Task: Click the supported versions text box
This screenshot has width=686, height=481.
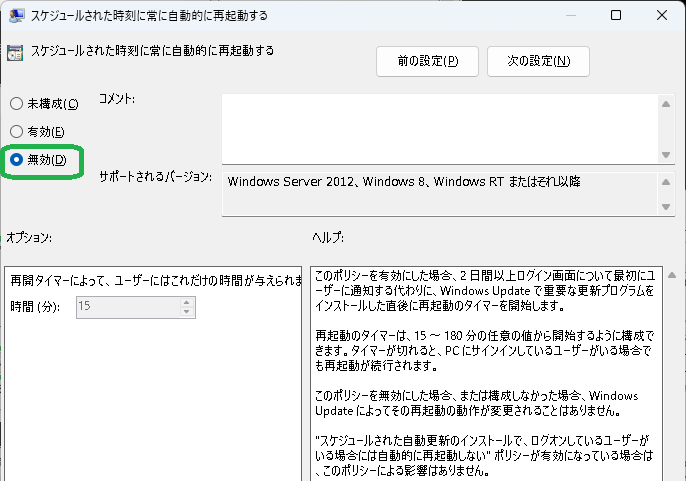Action: [440, 193]
